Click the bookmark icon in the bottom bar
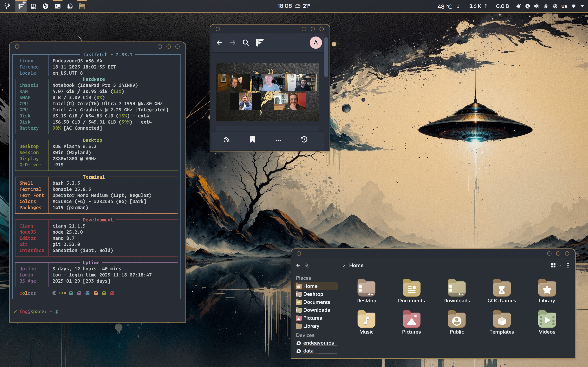Image resolution: width=588 pixels, height=367 pixels. 252,140
